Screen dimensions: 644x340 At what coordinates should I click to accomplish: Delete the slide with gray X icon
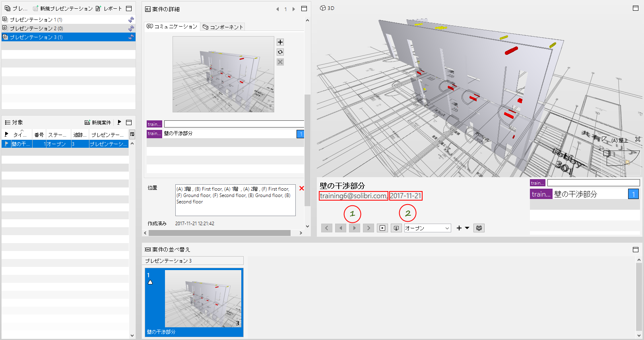coord(280,62)
